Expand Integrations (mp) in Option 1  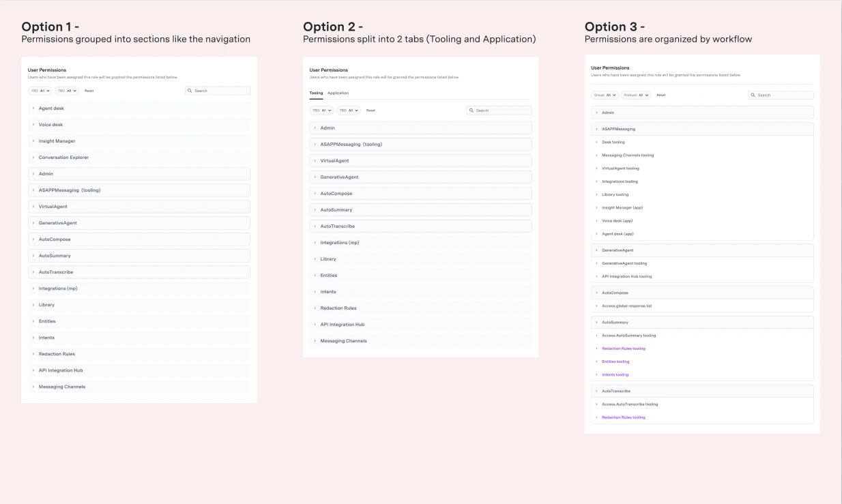pos(139,288)
